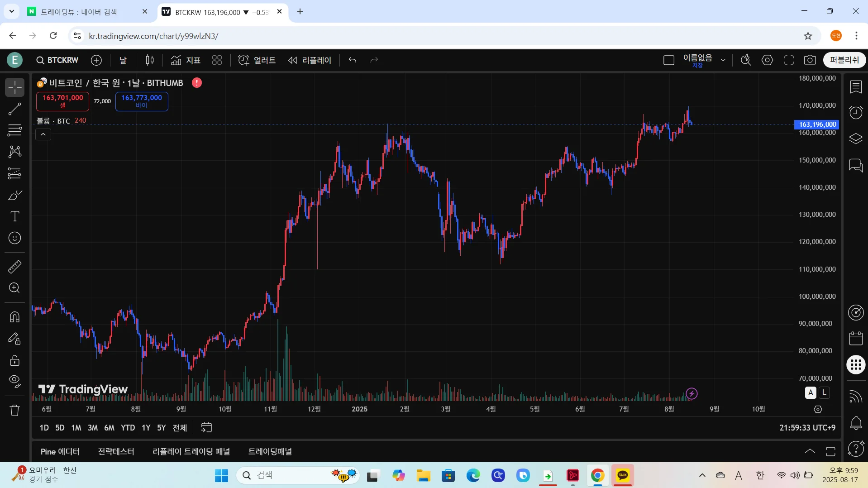This screenshot has height=488, width=868.
Task: Open the alerts clock panel
Action: pyautogui.click(x=856, y=112)
